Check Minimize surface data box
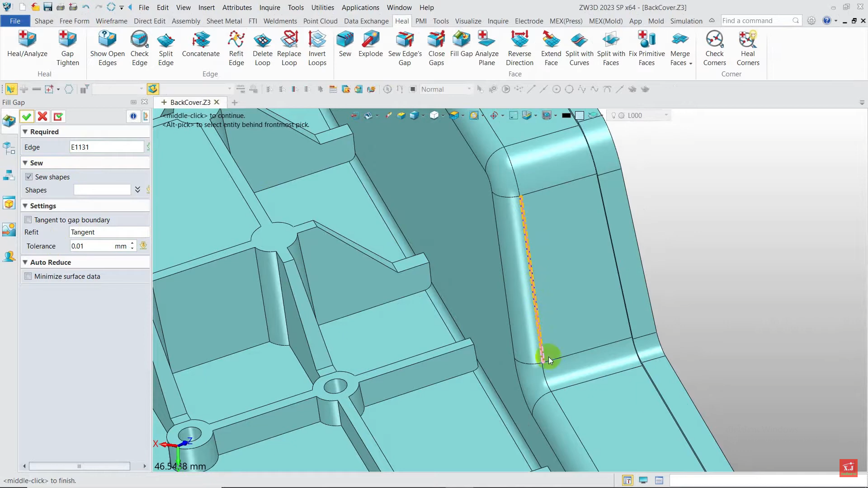This screenshot has width=868, height=488. [x=28, y=276]
